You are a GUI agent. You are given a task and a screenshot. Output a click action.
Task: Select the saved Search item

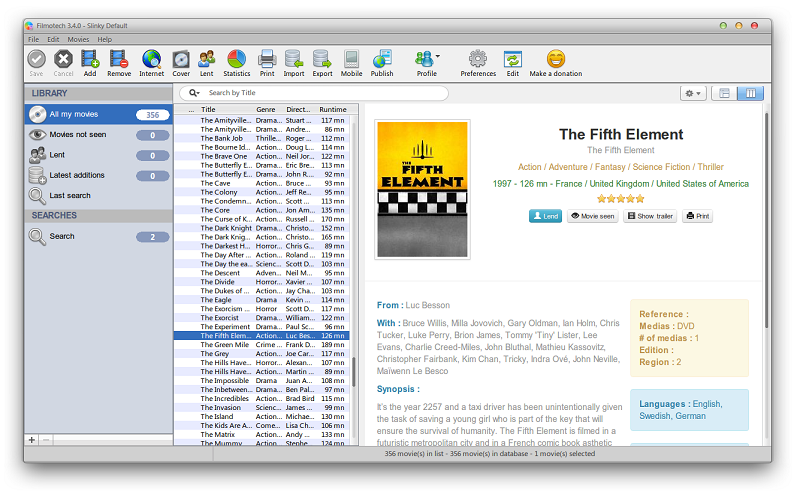(98, 236)
